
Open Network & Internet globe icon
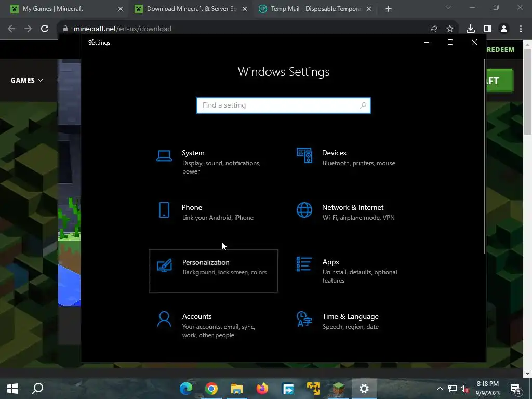[x=304, y=210]
